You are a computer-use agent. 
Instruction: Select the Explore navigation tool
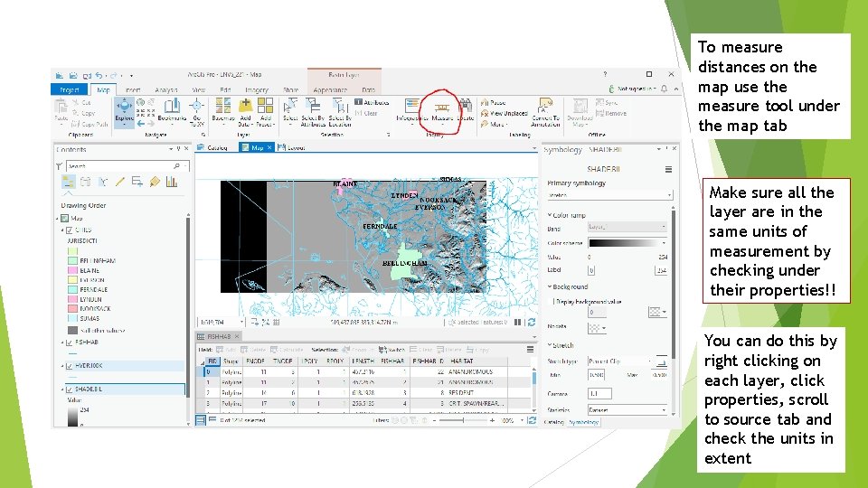coord(124,110)
